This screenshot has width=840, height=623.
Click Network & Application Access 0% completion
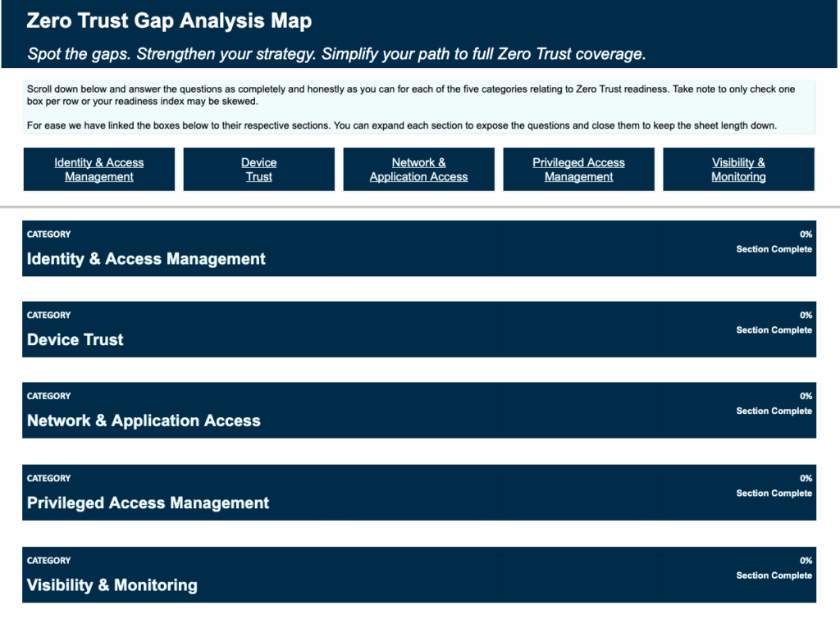774,404
